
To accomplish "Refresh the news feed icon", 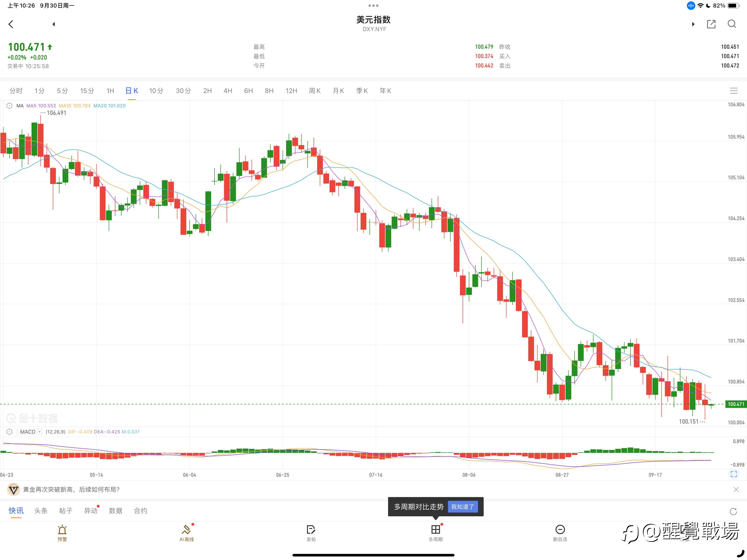I will (733, 511).
